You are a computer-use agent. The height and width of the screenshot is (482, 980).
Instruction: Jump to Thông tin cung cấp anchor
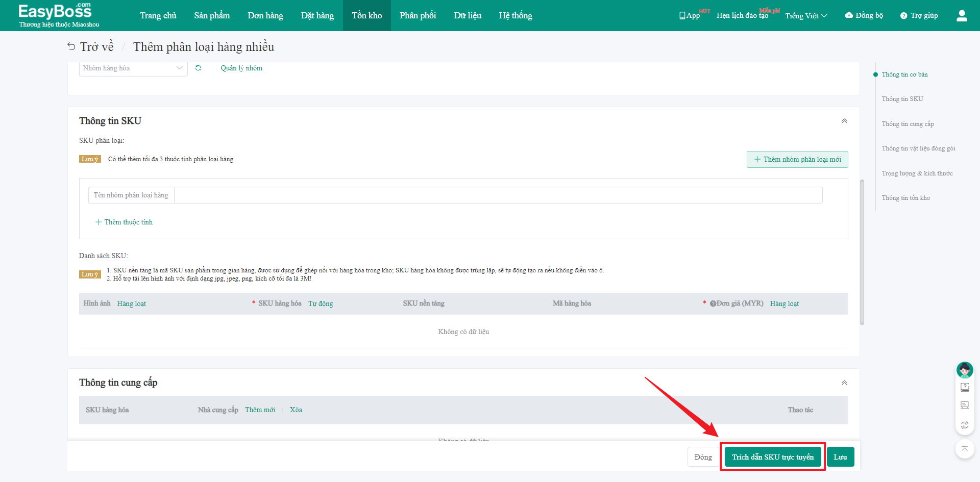click(908, 124)
